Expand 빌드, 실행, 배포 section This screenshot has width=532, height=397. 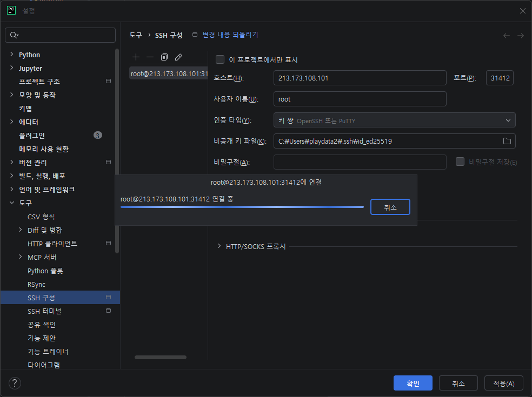[12, 176]
